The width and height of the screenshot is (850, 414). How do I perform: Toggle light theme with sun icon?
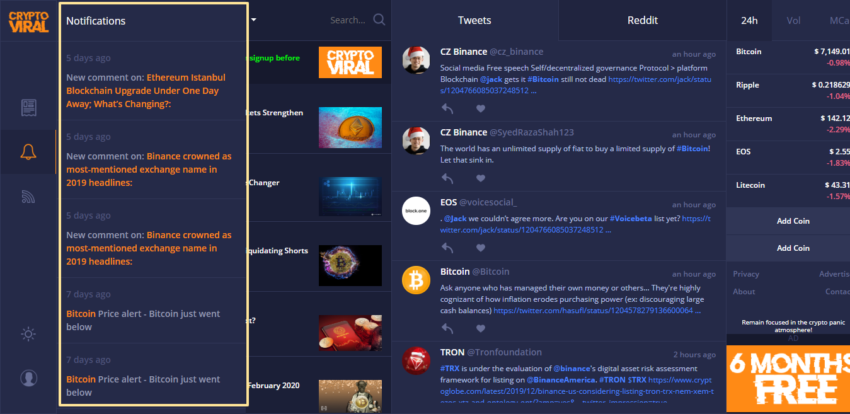coord(28,334)
